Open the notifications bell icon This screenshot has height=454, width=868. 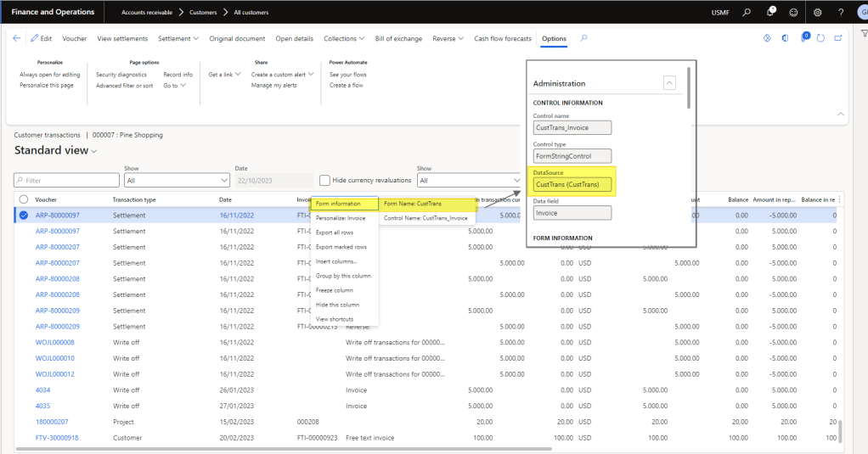click(770, 13)
